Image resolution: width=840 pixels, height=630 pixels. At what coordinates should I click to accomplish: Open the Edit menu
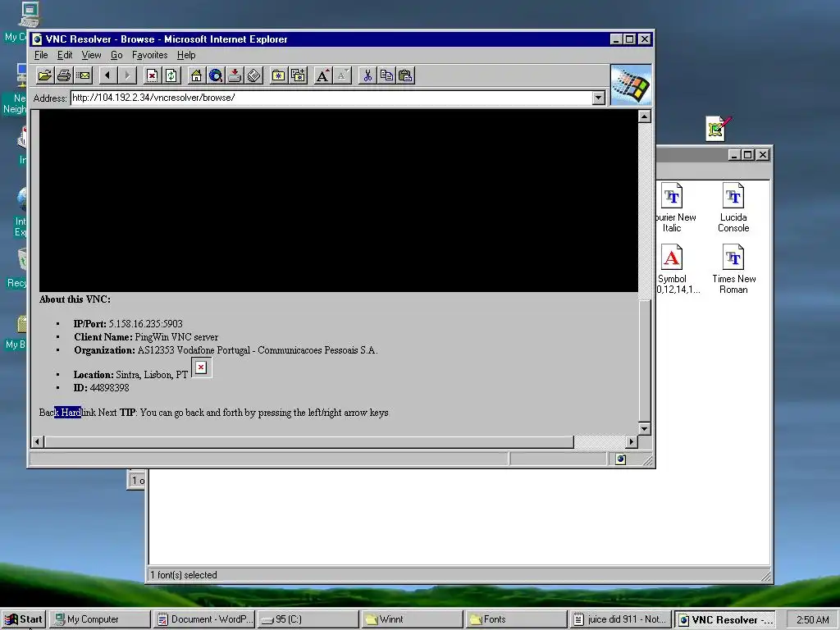[65, 55]
